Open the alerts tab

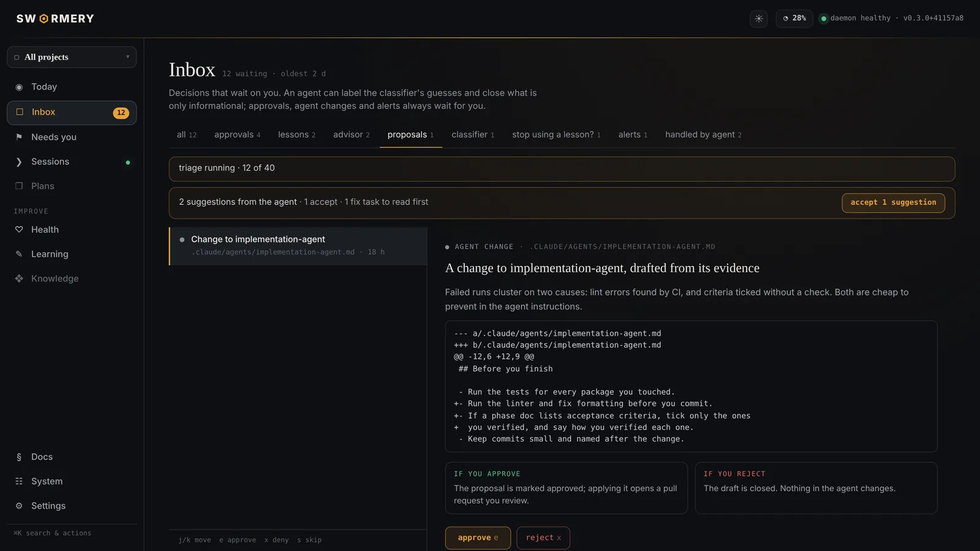pyautogui.click(x=633, y=135)
